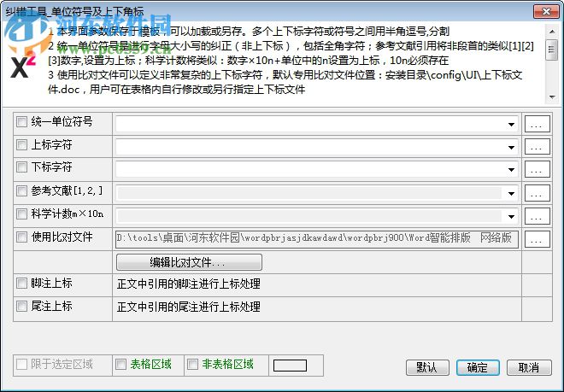Image resolution: width=564 pixels, height=392 pixels.
Task: Click the X² superscript icon
Action: pos(23,65)
